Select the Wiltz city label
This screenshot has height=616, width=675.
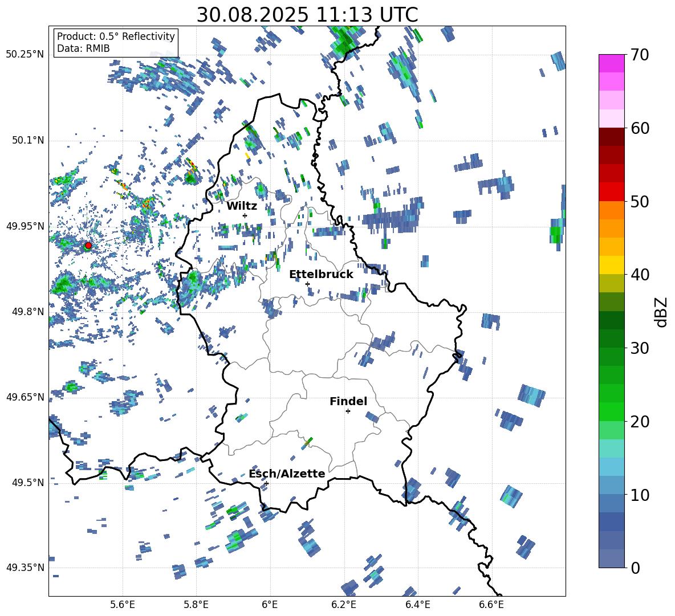click(x=242, y=206)
